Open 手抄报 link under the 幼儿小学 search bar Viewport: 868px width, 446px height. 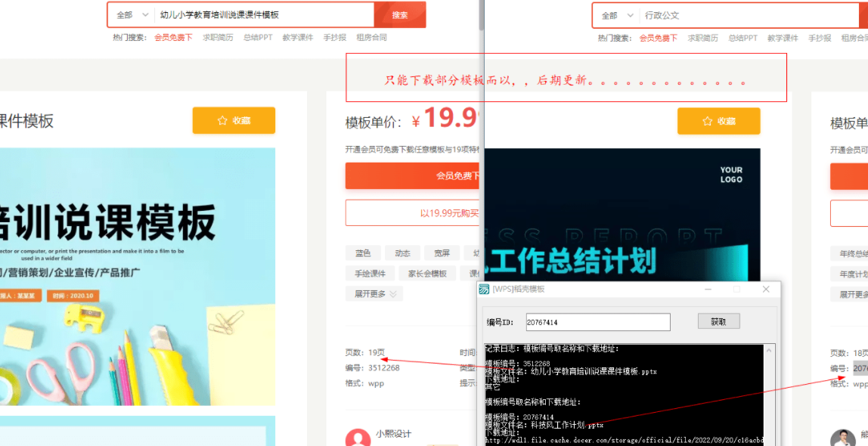pos(335,38)
